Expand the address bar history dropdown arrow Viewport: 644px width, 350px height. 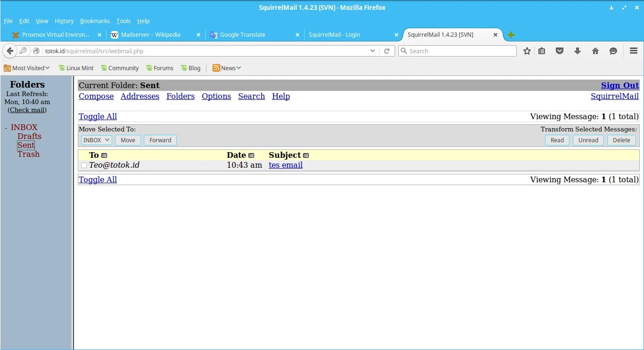click(373, 51)
